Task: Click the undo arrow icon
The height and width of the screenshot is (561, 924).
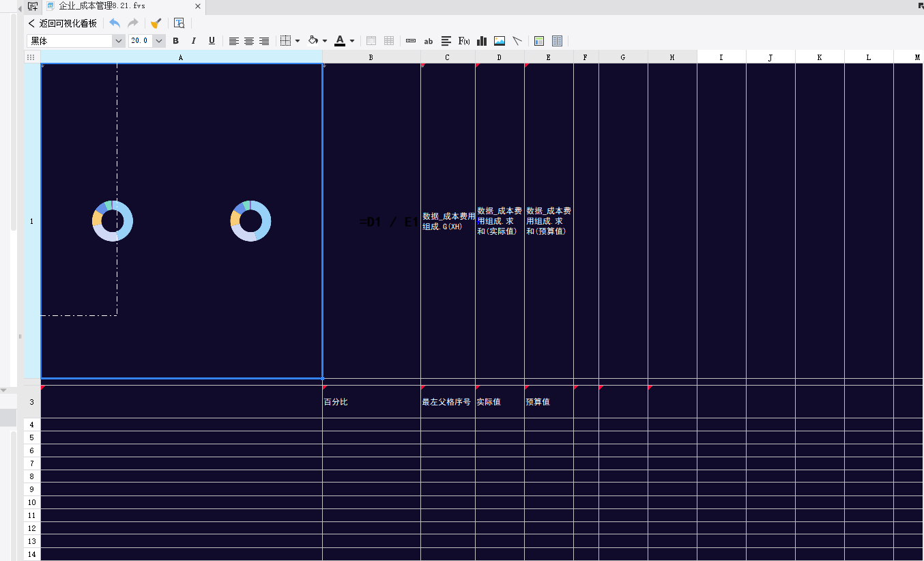Action: click(115, 23)
